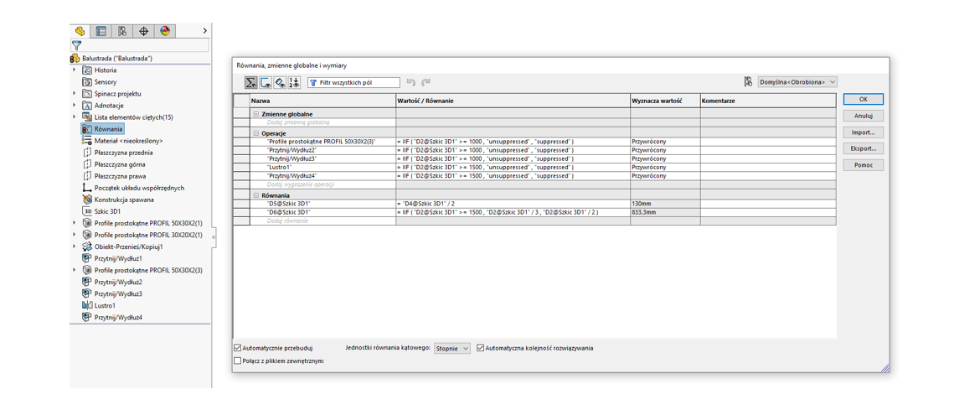Screen dimensions: 980x415
Task: Select 'Szkic 3D1' in the feature tree
Action: pos(107,211)
